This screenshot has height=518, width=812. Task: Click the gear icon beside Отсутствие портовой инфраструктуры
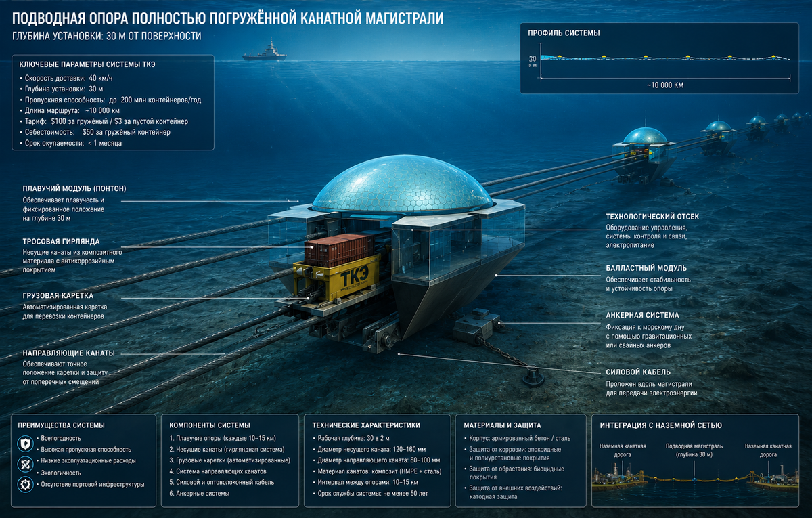coord(25,485)
